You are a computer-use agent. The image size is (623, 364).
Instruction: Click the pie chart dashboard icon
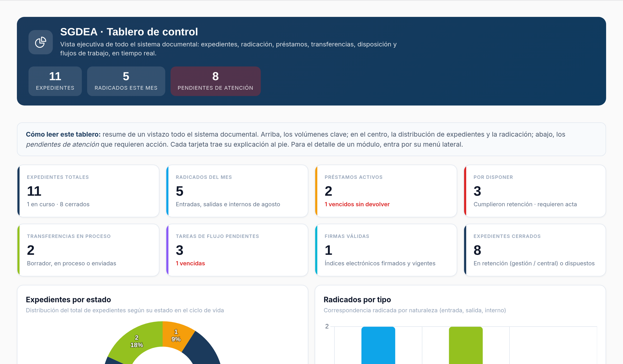point(41,42)
